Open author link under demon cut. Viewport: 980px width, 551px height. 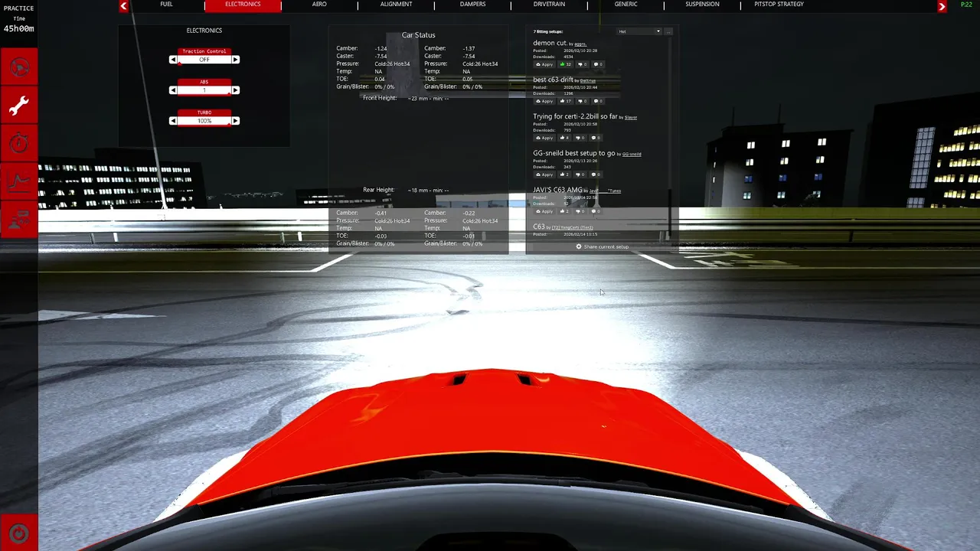pos(581,44)
